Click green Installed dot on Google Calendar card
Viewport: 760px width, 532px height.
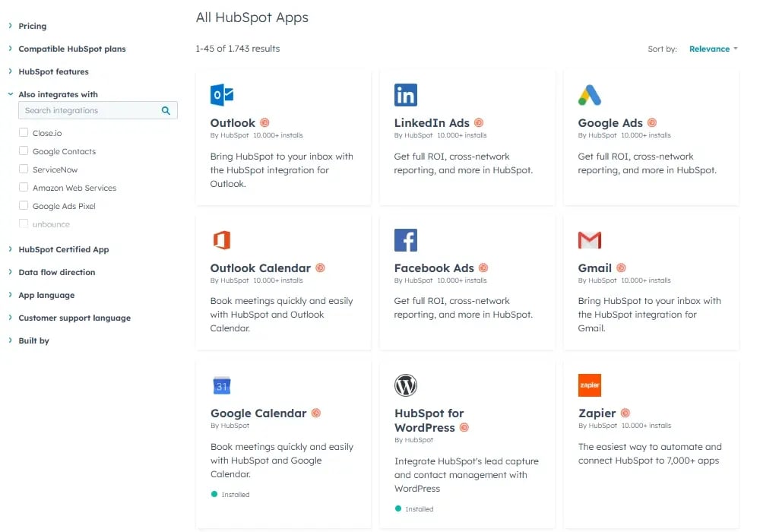click(x=214, y=494)
